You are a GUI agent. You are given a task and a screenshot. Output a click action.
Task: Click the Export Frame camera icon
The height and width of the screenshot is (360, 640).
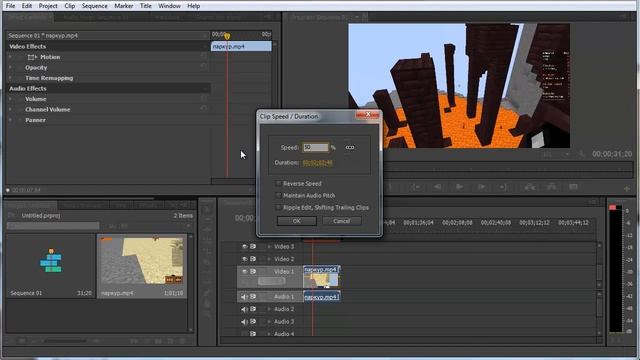click(573, 187)
